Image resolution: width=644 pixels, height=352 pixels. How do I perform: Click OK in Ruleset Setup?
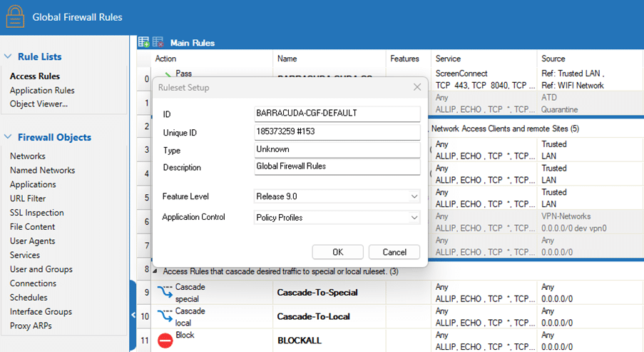[337, 252]
